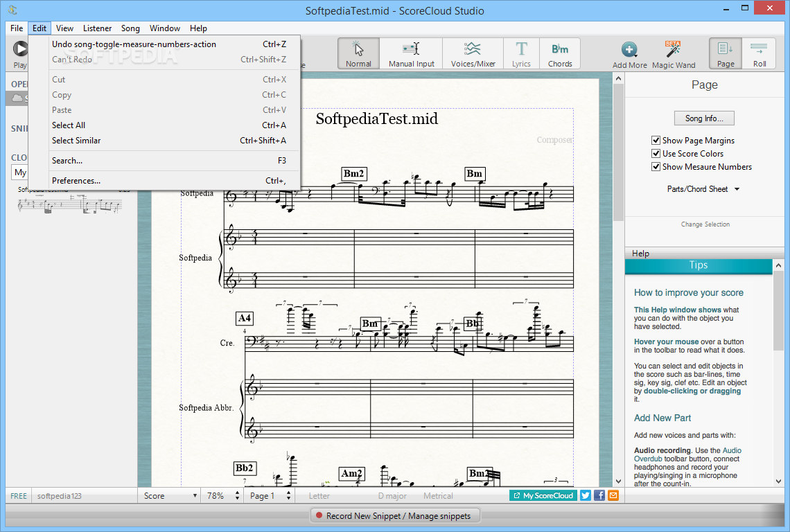This screenshot has height=532, width=790.
Task: Select the Bb2 chord symbol
Action: (245, 468)
